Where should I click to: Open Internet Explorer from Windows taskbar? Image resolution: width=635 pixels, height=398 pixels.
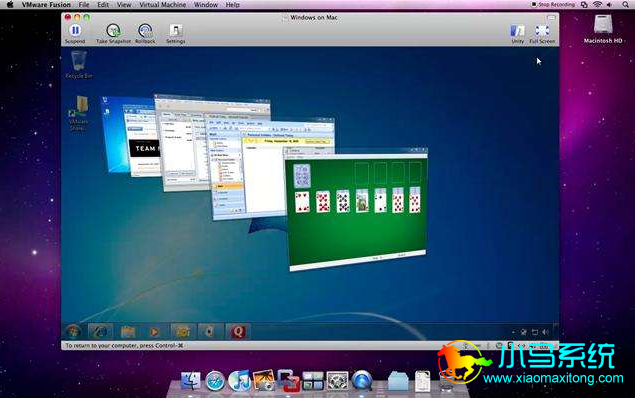point(100,332)
